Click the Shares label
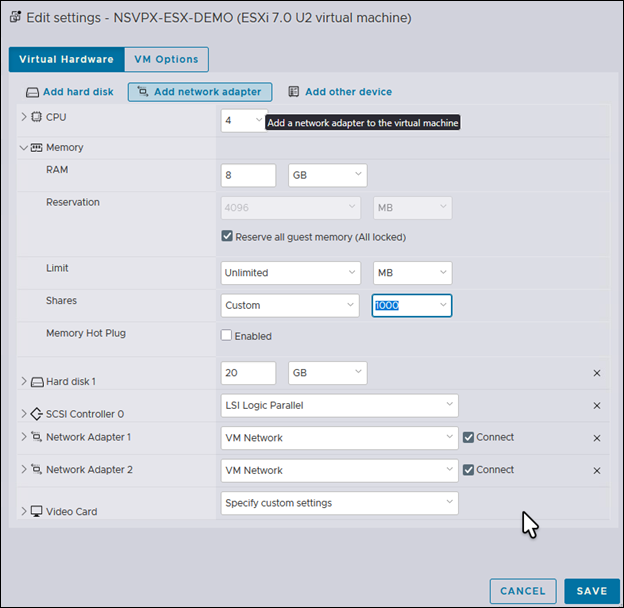The image size is (624, 608). coord(61,300)
